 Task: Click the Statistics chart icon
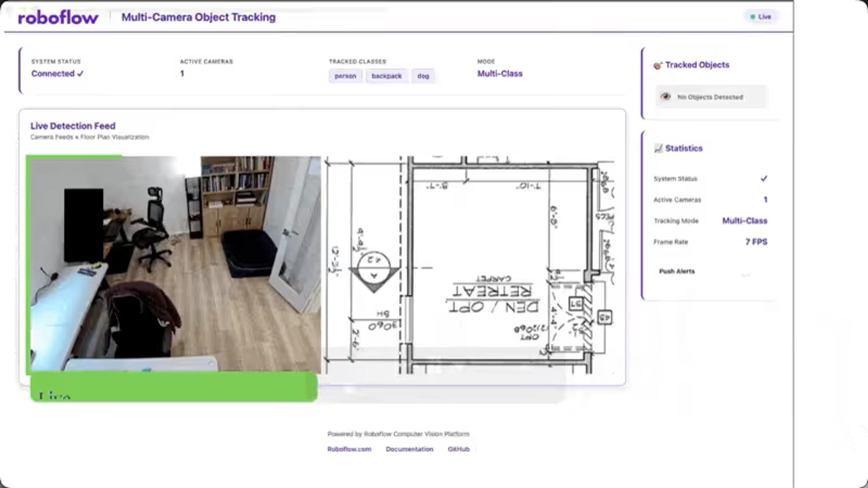pos(658,148)
